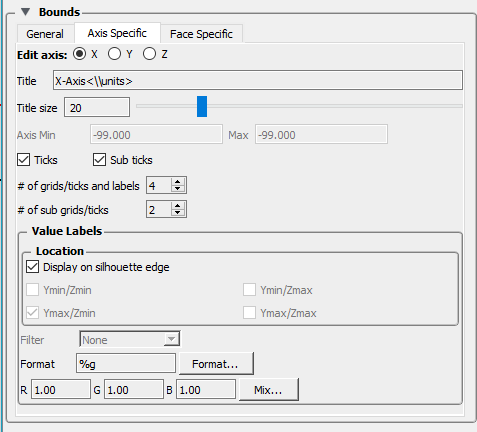Click the B color value field

click(206, 389)
